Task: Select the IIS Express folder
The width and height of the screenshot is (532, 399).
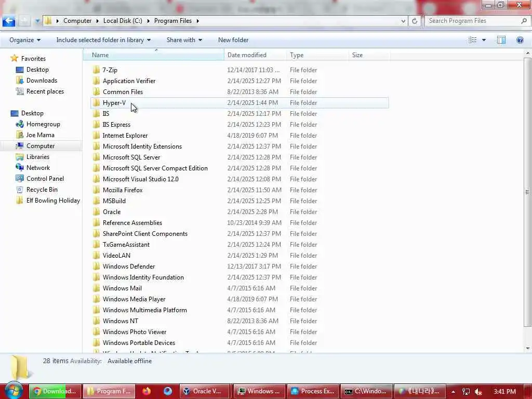Action: 240,125
